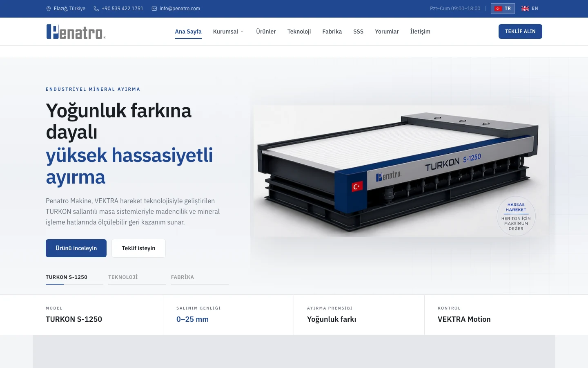The image size is (588, 368).
Task: Open the Teknoloji menu item
Action: [299, 31]
